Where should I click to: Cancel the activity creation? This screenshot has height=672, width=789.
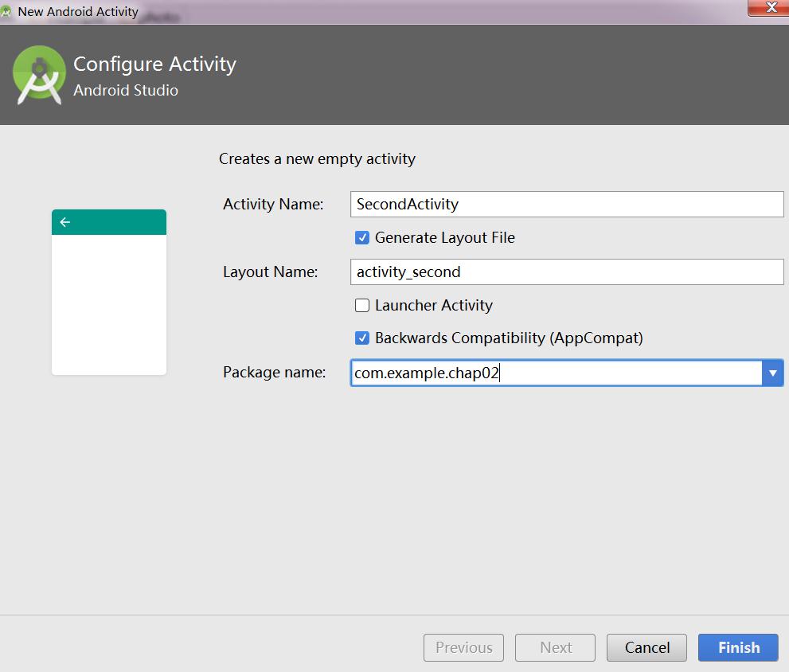pos(646,647)
